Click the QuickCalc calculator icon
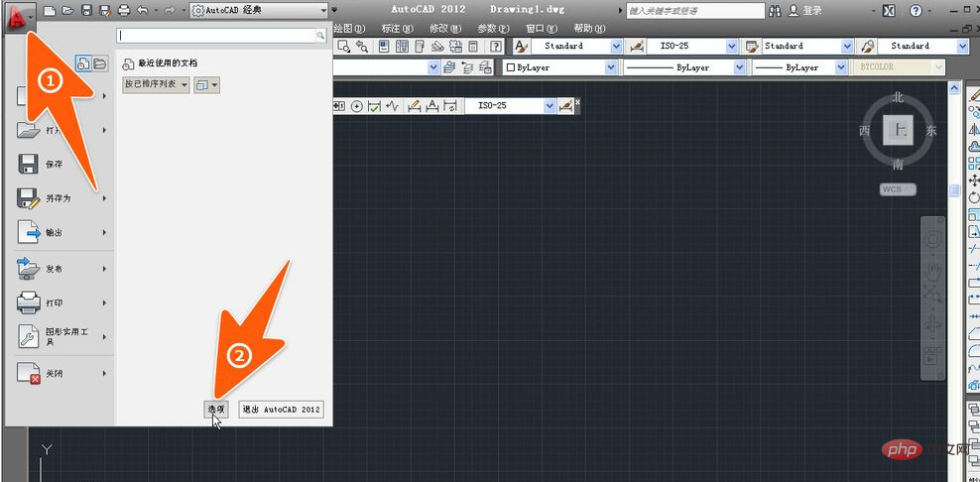Screen dimensions: 980x482 coord(474,47)
